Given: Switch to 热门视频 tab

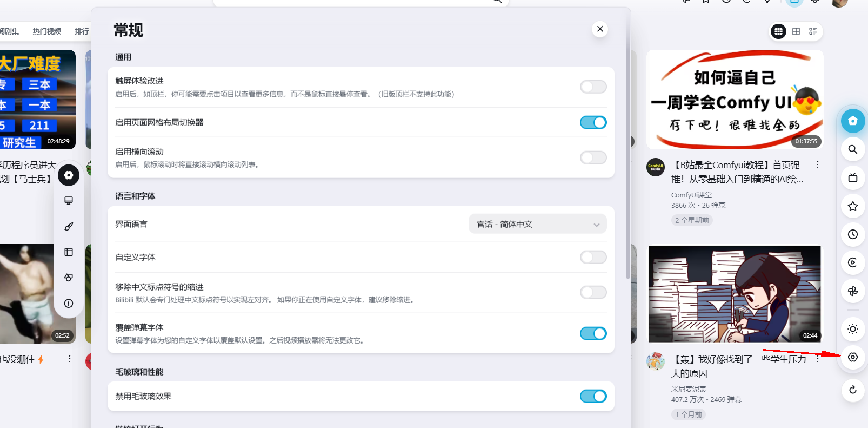Looking at the screenshot, I should coord(46,31).
